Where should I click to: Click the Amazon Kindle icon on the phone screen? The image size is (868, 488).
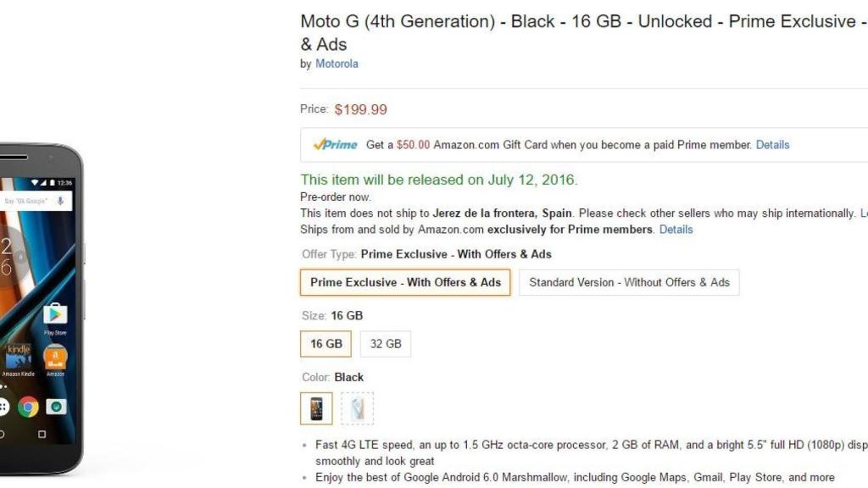click(x=18, y=358)
